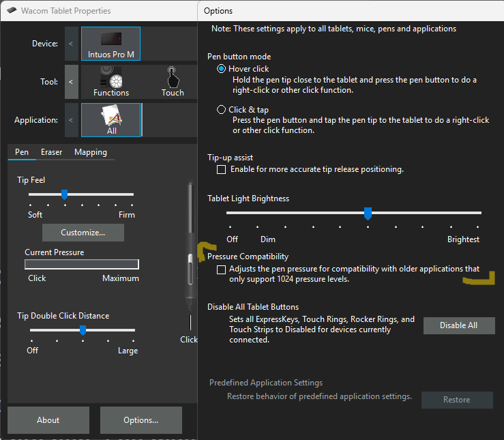Click the Maximum label under Current Pressure
504x440 pixels.
121,278
